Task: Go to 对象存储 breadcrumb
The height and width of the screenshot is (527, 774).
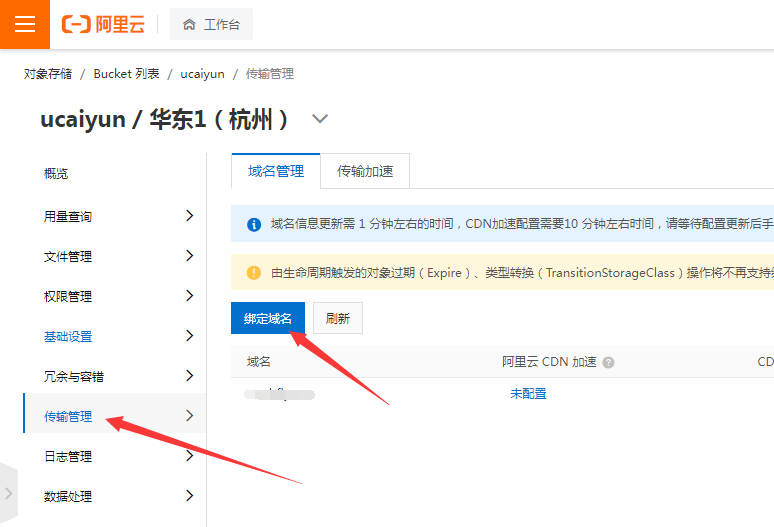Action: [x=48, y=74]
